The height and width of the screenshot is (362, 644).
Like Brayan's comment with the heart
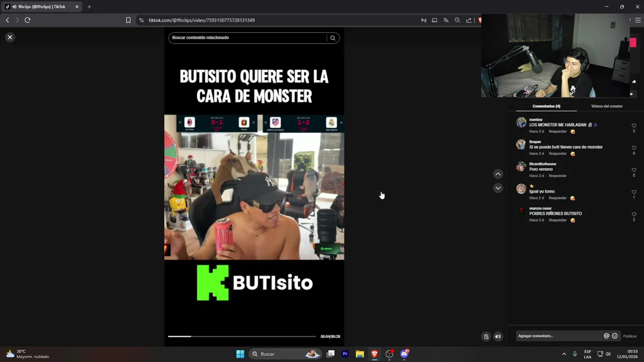(x=634, y=148)
